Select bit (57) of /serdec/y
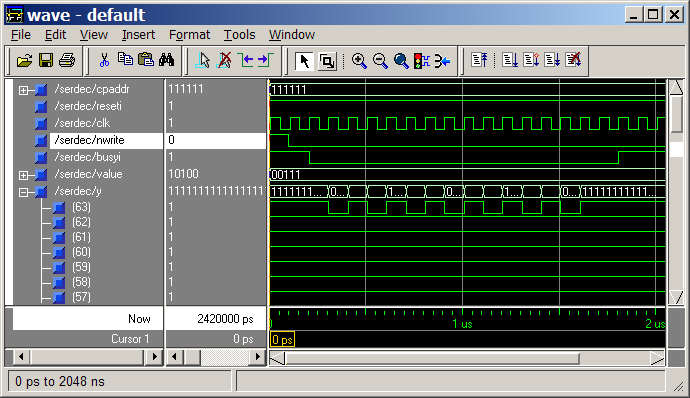 point(81,297)
